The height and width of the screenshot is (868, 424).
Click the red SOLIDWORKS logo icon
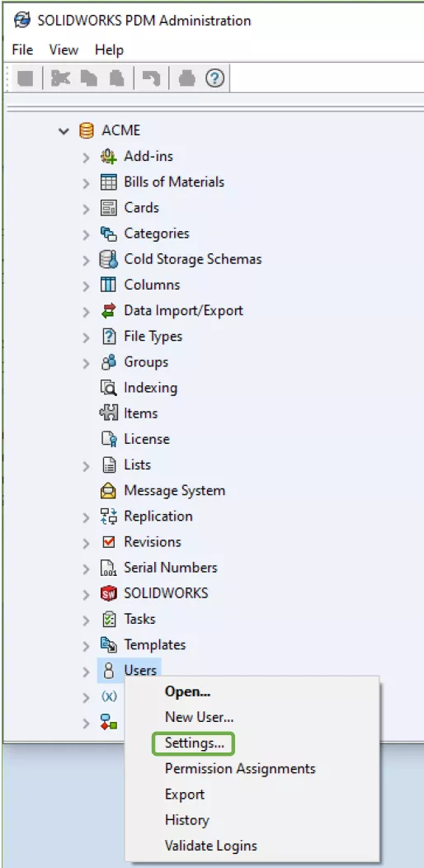(x=109, y=593)
